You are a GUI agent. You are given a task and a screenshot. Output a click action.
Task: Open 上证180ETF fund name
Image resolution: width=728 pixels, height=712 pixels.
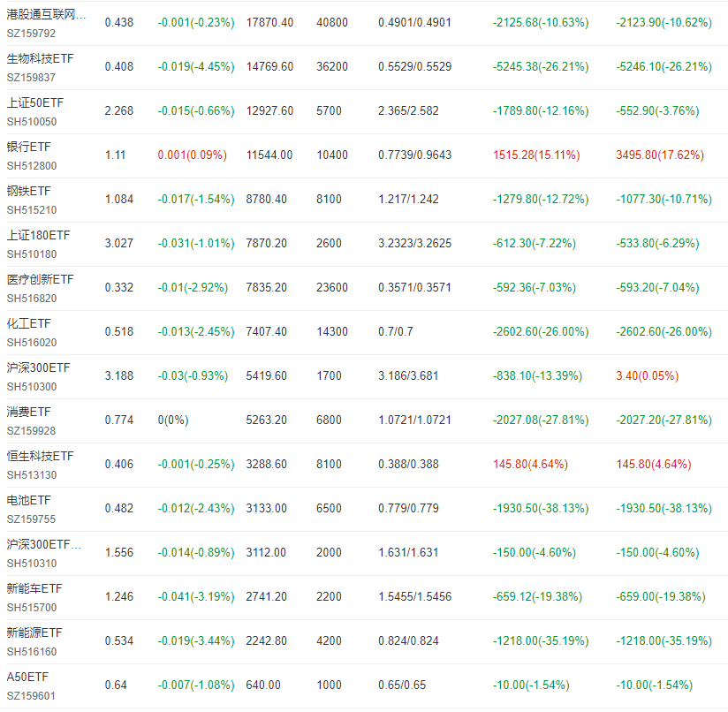coord(38,235)
